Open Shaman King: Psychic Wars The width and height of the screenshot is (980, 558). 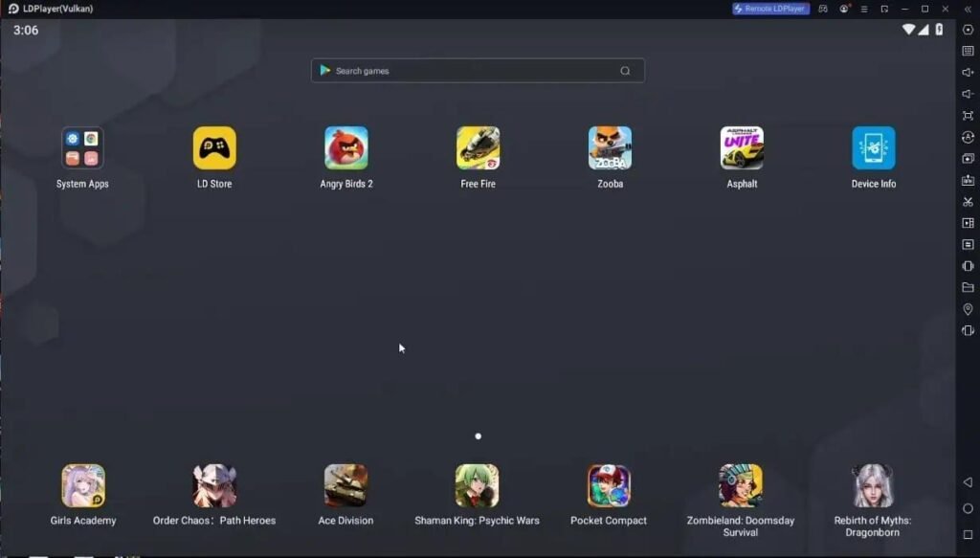[x=477, y=485]
